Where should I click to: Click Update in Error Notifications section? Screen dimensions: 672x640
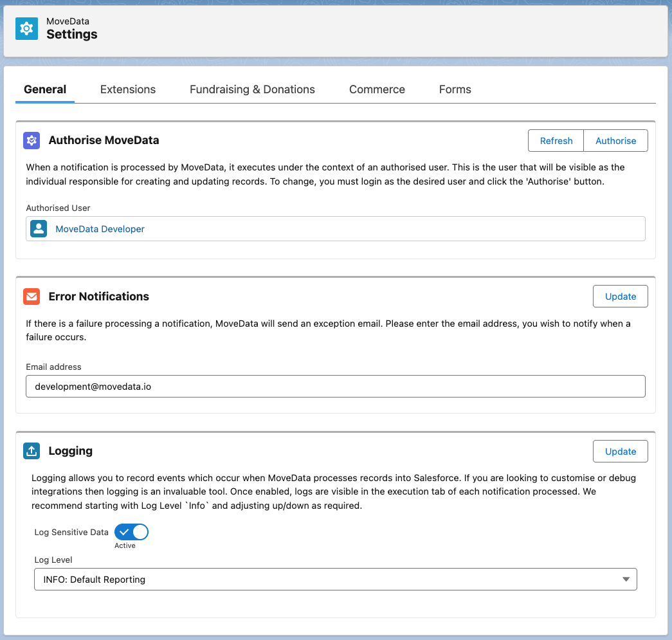[620, 297]
